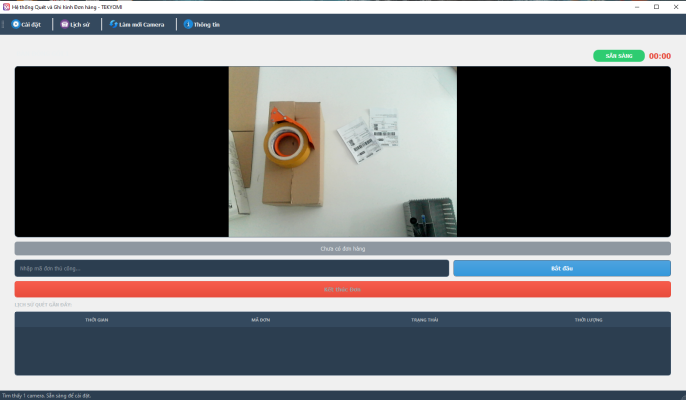The image size is (686, 400).
Task: Click the camera preview feed
Action: coord(343,151)
